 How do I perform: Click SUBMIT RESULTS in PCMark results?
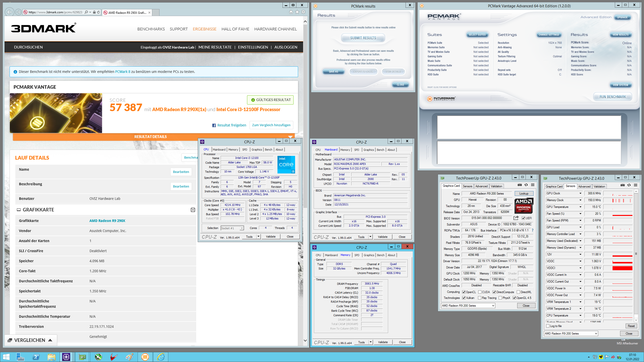click(363, 38)
